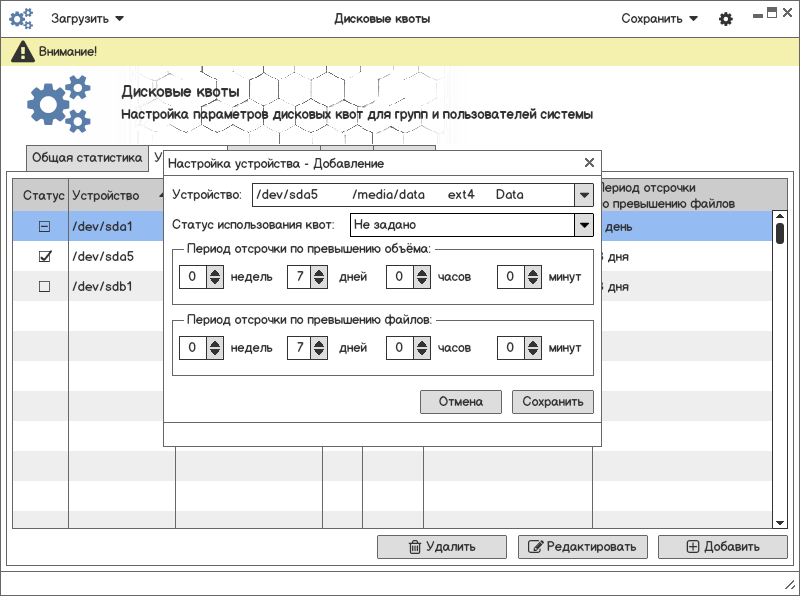Viewport: 800px width, 596px height.
Task: Switch to the Общая статистика tab
Action: (x=87, y=158)
